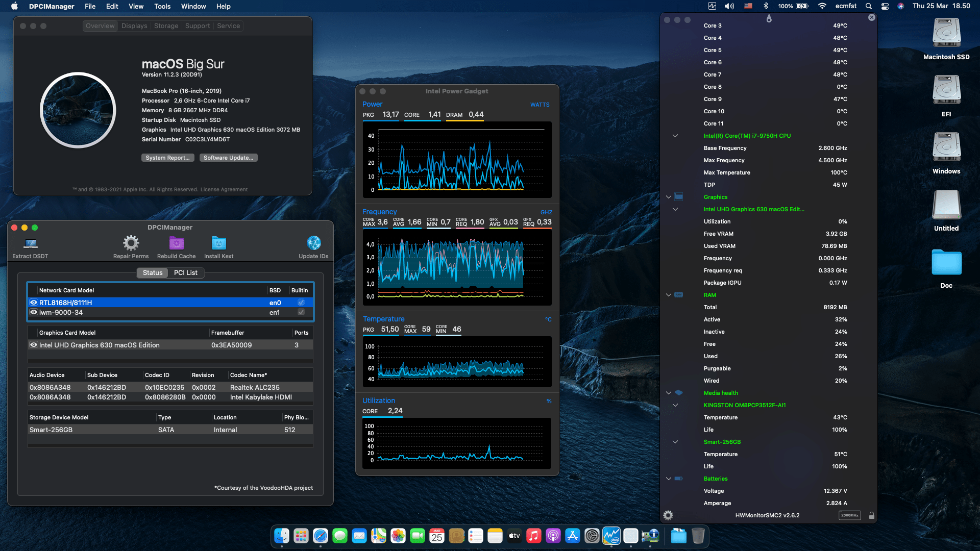
Task: Open the Podcasts dock icon
Action: point(553,536)
